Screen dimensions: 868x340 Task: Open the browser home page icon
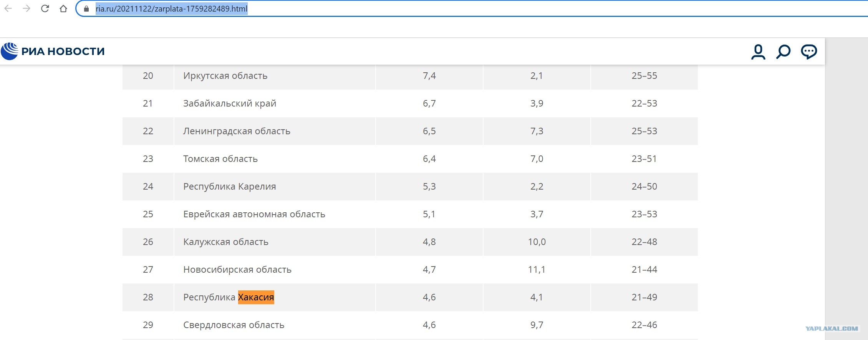pyautogui.click(x=63, y=8)
